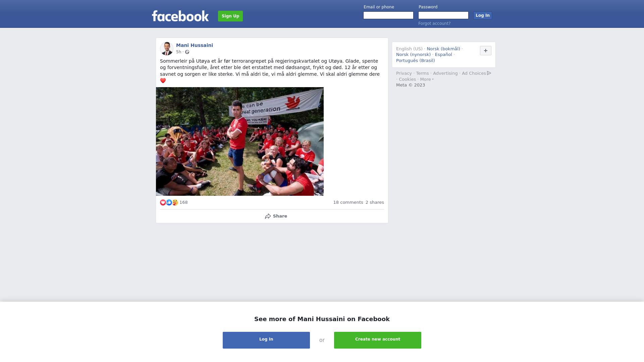This screenshot has height=362, width=644.
Task: Click the like thumbs-up reaction icon
Action: [169, 202]
